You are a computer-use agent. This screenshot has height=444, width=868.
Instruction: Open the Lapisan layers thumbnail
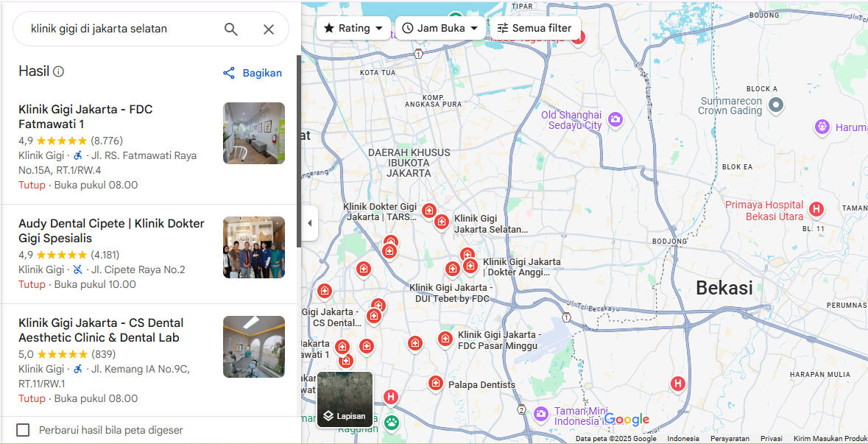345,400
